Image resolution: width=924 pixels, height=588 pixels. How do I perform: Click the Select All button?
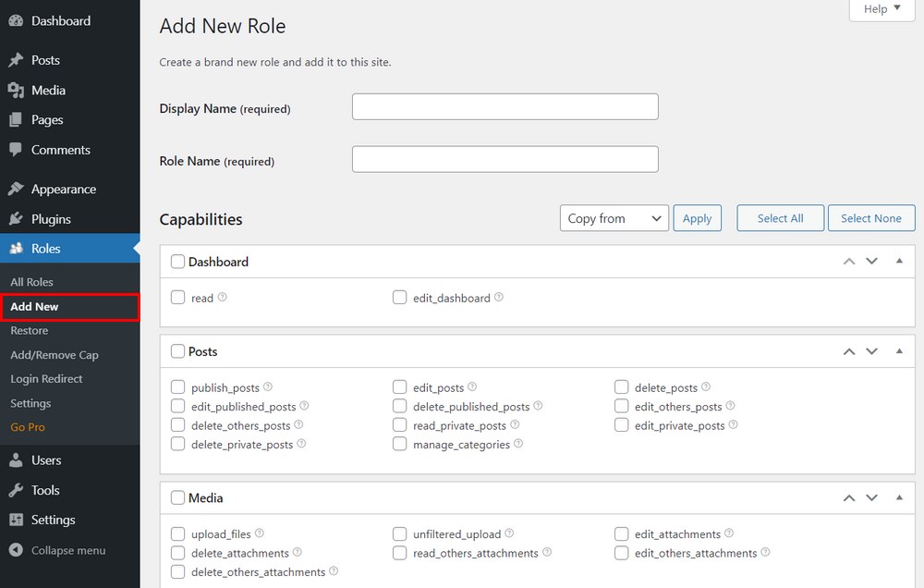(x=780, y=218)
